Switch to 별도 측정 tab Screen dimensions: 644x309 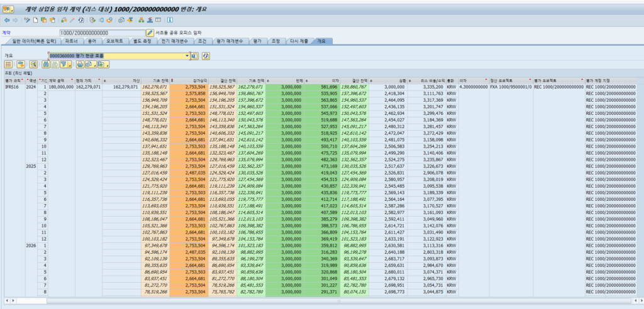(142, 41)
